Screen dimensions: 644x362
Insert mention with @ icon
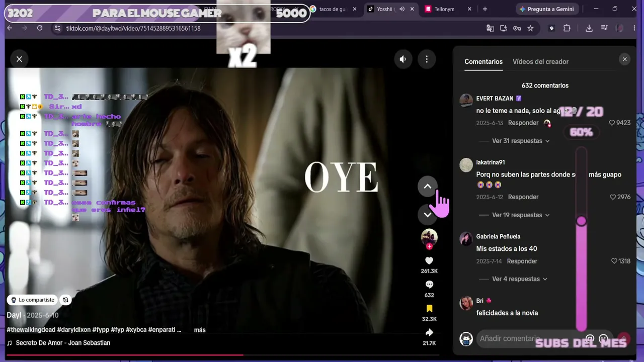click(590, 339)
